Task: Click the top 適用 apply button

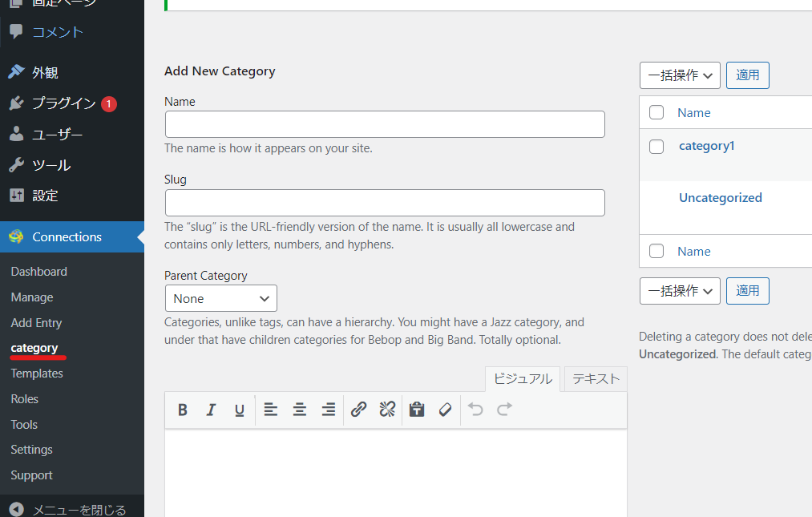Action: (x=747, y=75)
